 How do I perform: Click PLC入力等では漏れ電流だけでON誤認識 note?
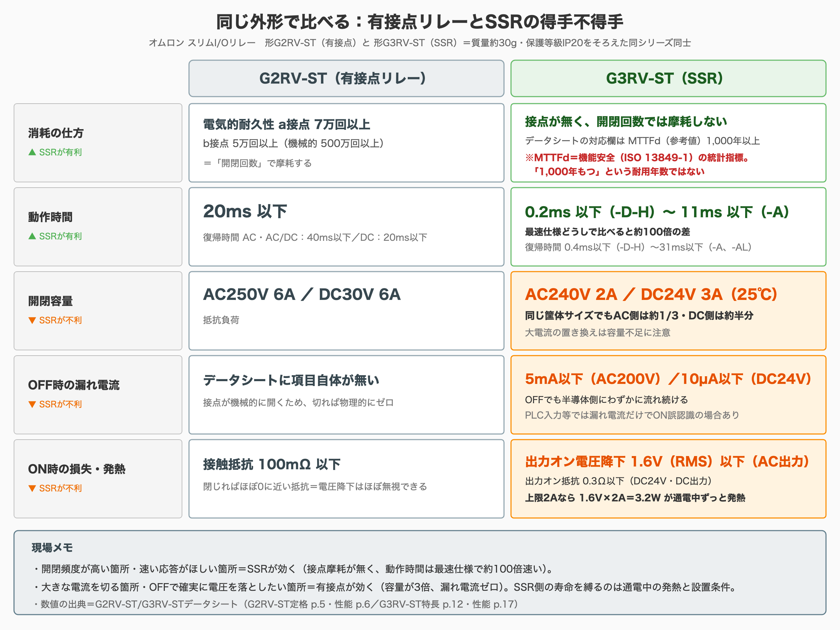tap(632, 415)
